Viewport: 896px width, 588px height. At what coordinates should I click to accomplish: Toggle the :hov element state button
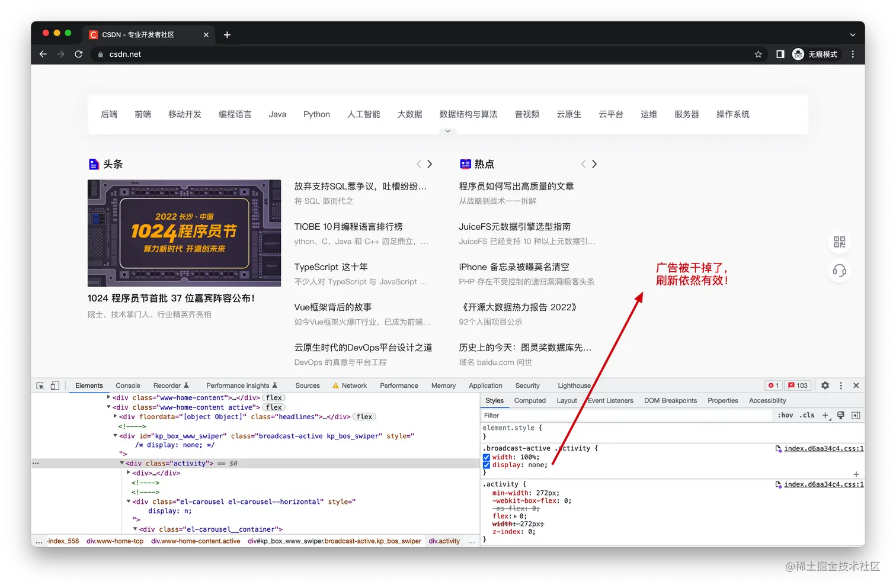(785, 416)
